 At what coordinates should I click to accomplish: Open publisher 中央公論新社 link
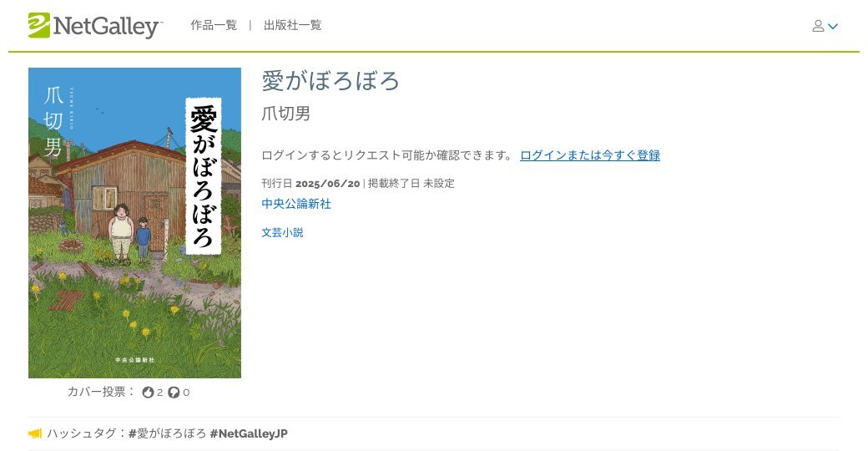(x=296, y=204)
